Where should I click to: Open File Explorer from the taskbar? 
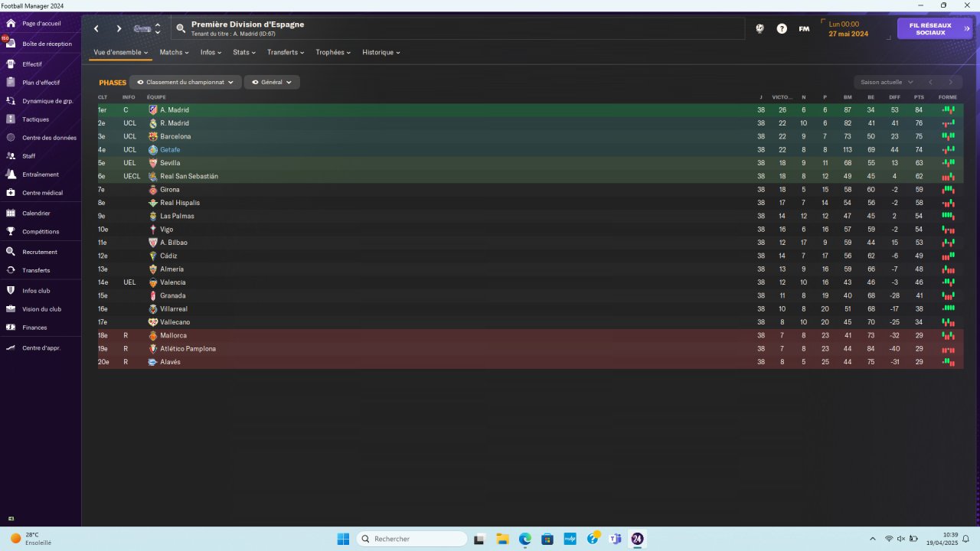pyautogui.click(x=503, y=539)
